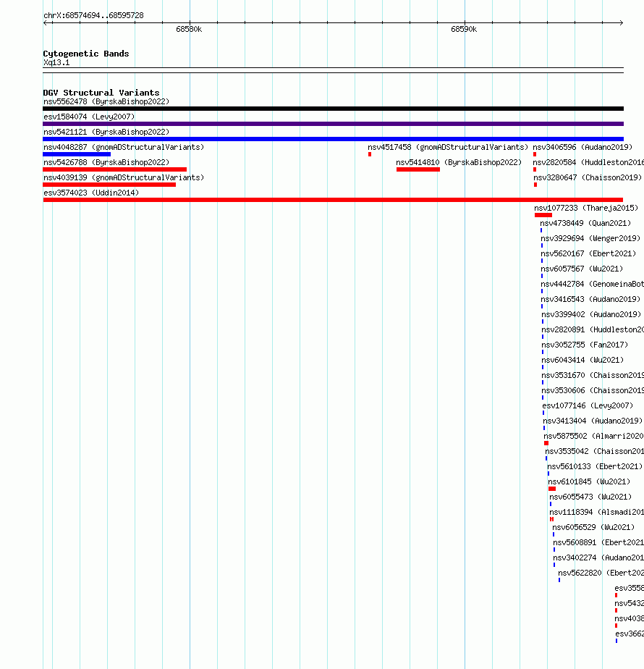Click nsv6055473 (Wu2021) label
The width and height of the screenshot is (644, 669).
590,497
